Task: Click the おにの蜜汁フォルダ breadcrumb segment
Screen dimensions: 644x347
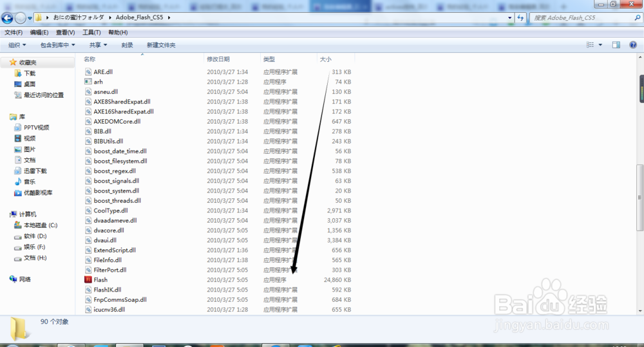Action: click(x=79, y=17)
